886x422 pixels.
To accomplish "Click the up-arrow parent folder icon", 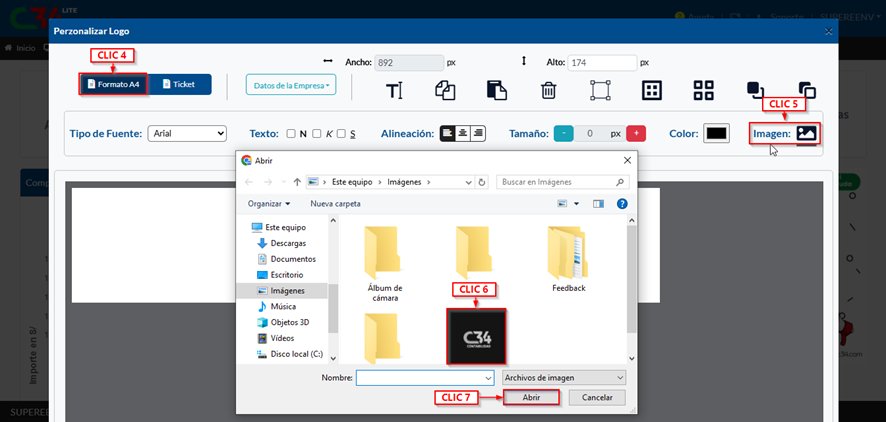I will (x=297, y=182).
